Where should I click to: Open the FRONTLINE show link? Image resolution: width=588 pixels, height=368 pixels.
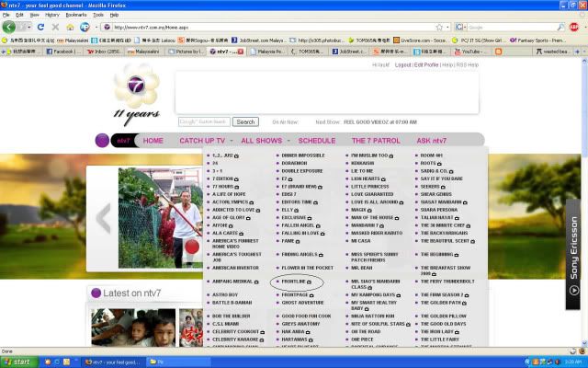point(294,282)
